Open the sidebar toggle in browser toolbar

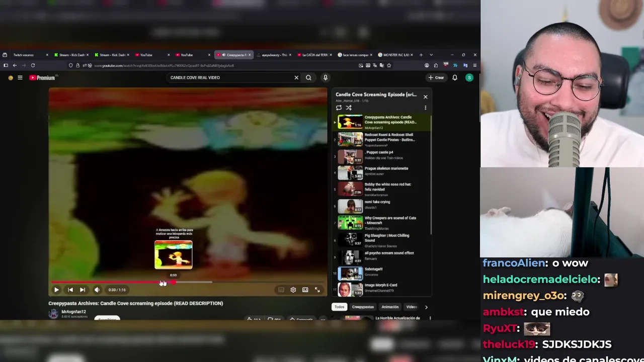6,65
